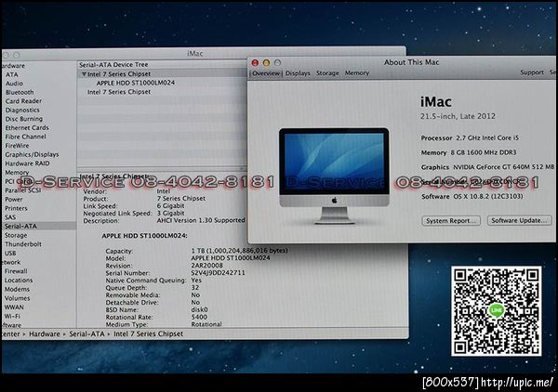Switch to the Overview tab

tap(266, 73)
